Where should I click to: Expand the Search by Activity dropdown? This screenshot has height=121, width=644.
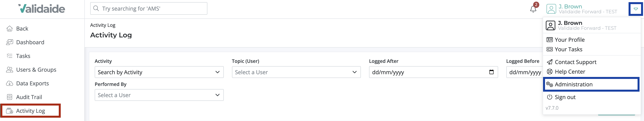click(159, 72)
